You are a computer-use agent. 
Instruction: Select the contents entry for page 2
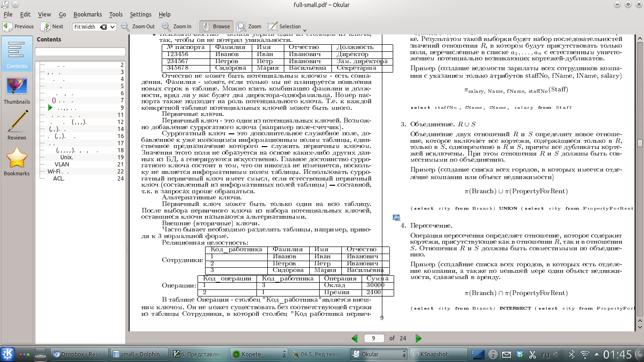click(x=80, y=65)
